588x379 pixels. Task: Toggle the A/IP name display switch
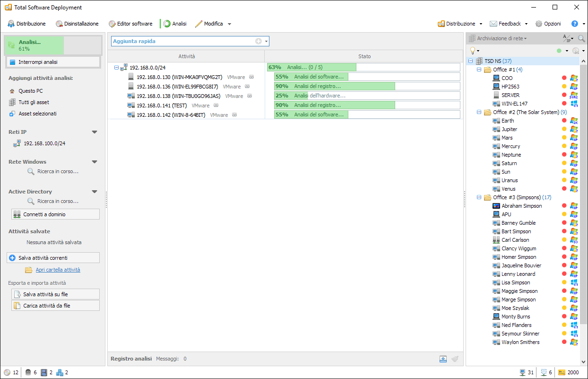(x=566, y=38)
